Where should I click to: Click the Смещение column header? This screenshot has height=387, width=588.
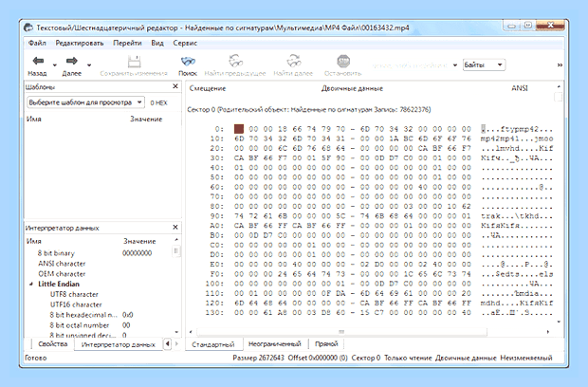click(x=208, y=88)
